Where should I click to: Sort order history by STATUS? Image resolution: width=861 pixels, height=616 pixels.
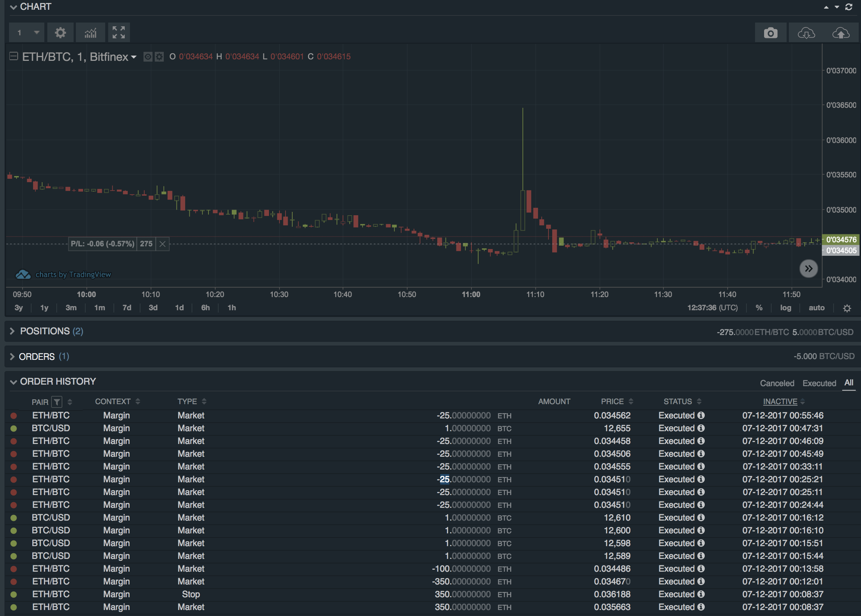click(699, 402)
